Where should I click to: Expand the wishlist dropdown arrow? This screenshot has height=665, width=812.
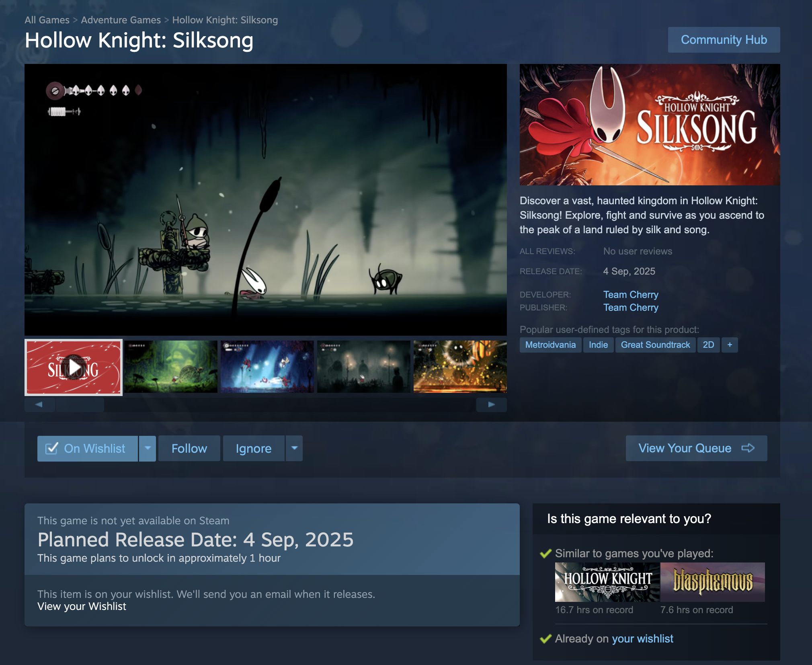coord(148,448)
